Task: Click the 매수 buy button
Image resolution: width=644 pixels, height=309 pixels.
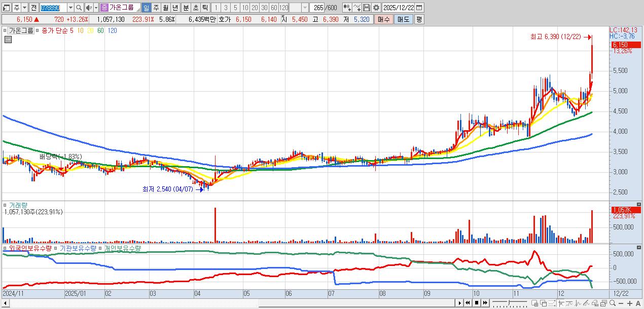Action: point(384,19)
